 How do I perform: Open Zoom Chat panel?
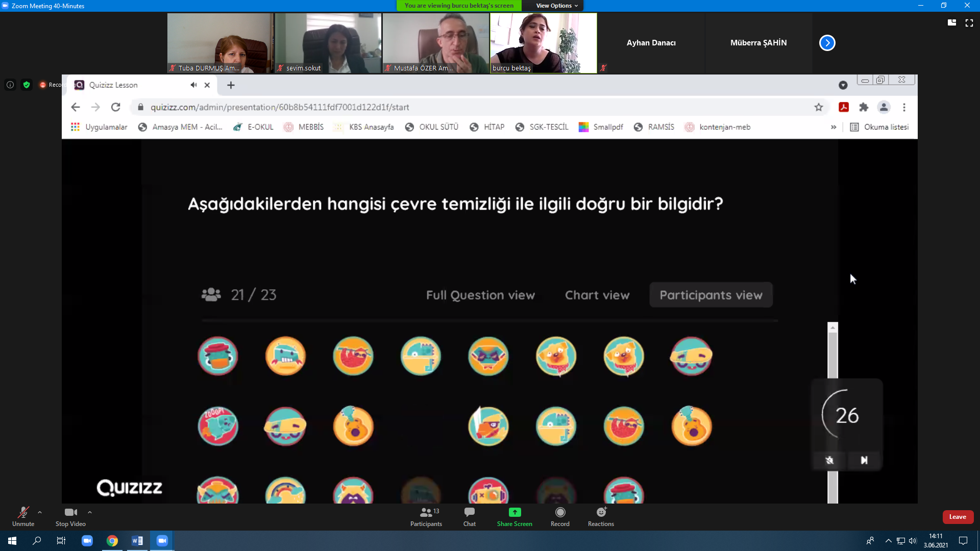[469, 517]
